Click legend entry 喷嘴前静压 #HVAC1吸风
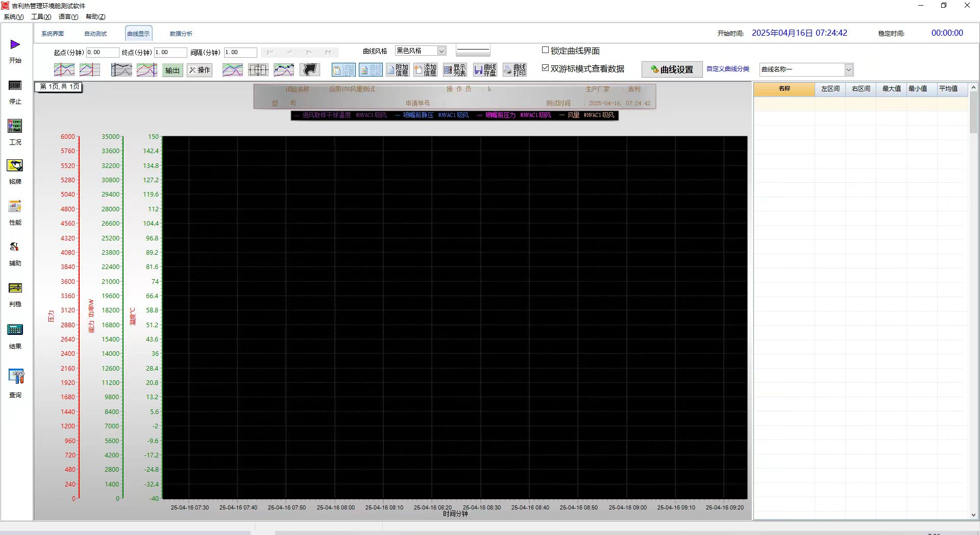The width and height of the screenshot is (980, 535). coord(432,115)
